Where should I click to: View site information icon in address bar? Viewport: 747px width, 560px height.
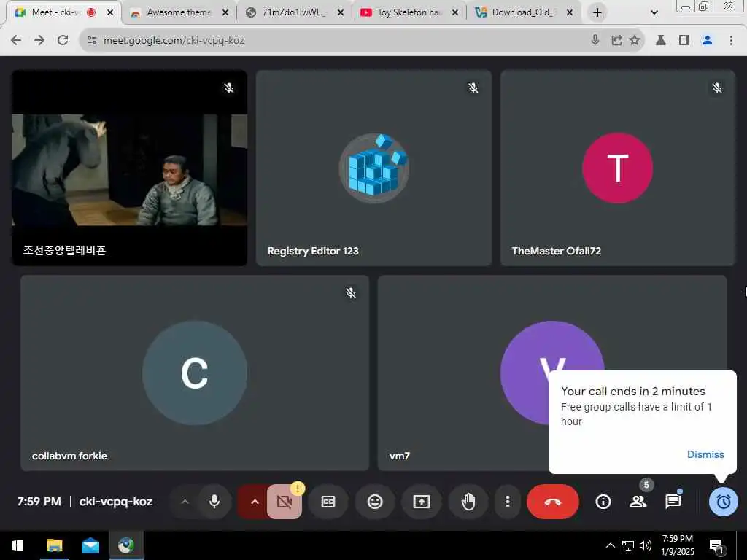coord(92,41)
